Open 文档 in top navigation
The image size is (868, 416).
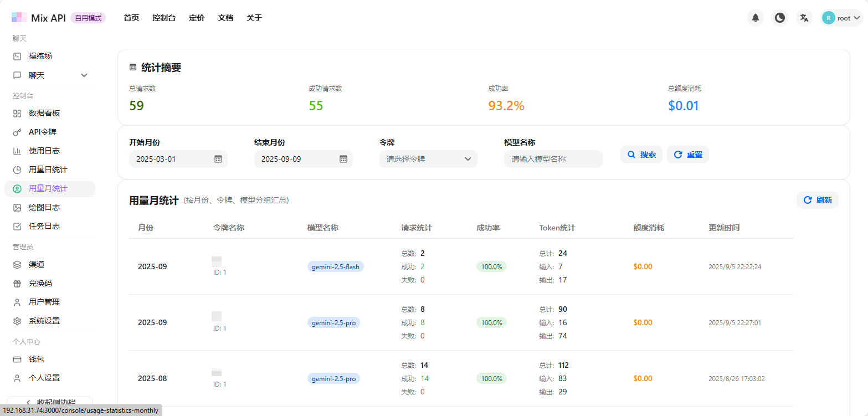pos(225,18)
